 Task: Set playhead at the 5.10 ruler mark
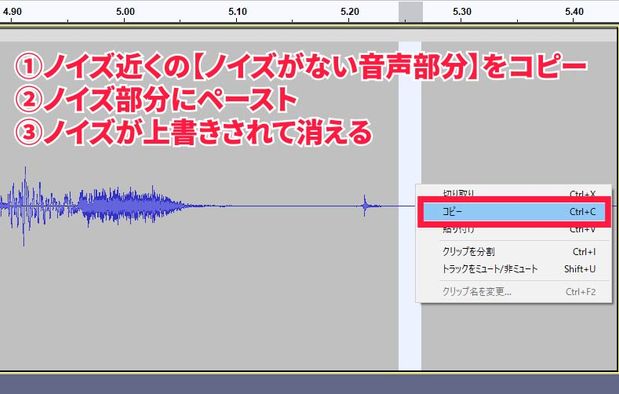(x=238, y=11)
